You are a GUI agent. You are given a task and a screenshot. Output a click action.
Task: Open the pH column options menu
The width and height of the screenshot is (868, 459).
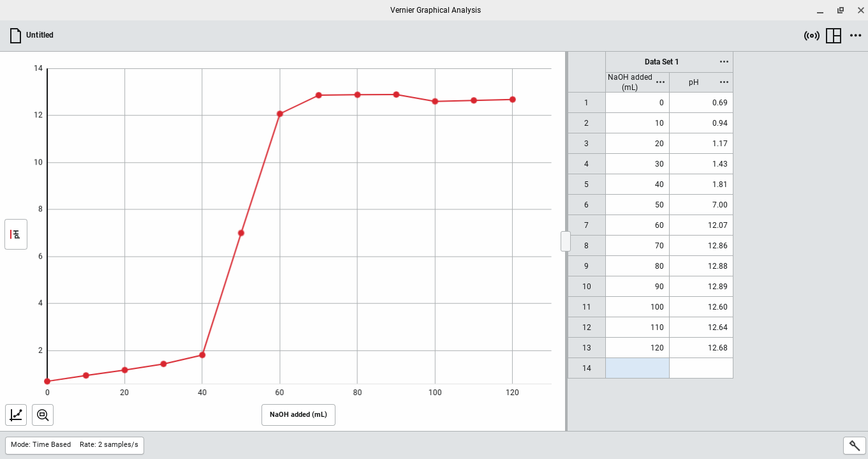724,82
